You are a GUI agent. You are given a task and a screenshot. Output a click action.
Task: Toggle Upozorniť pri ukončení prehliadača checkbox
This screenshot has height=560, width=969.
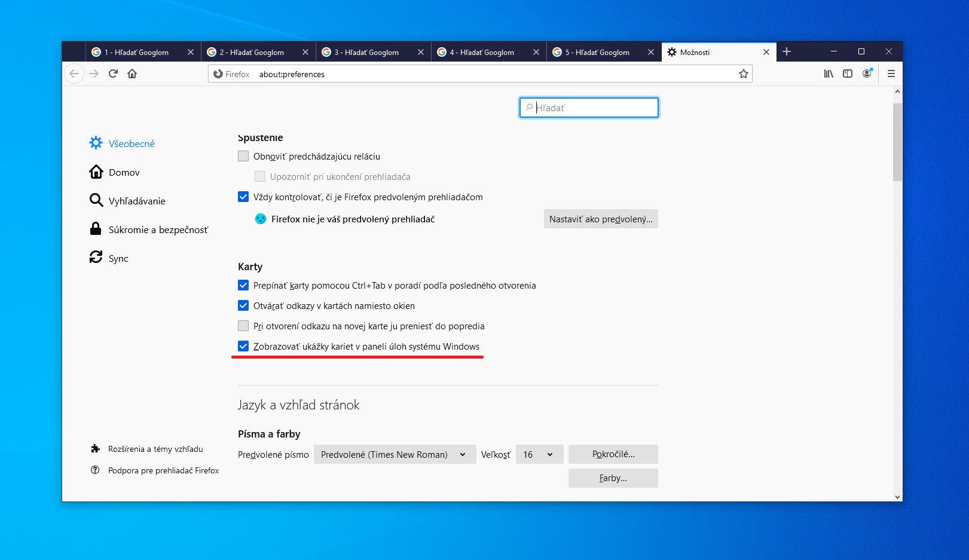(260, 176)
